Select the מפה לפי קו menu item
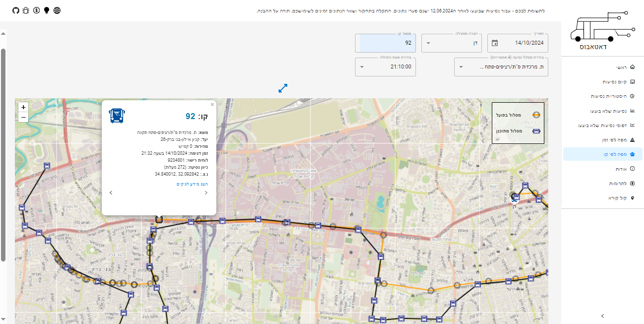644x324 pixels. pos(603,155)
